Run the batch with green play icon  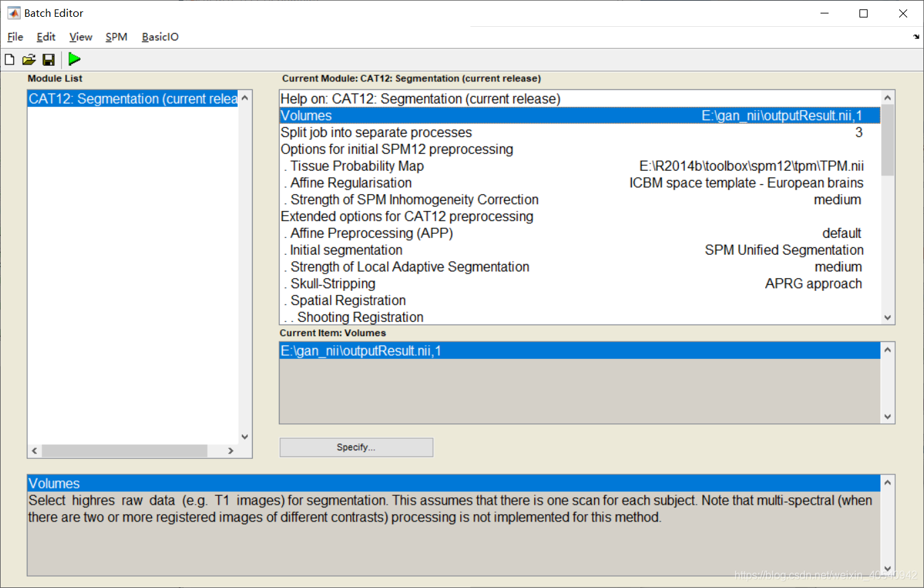pyautogui.click(x=75, y=59)
